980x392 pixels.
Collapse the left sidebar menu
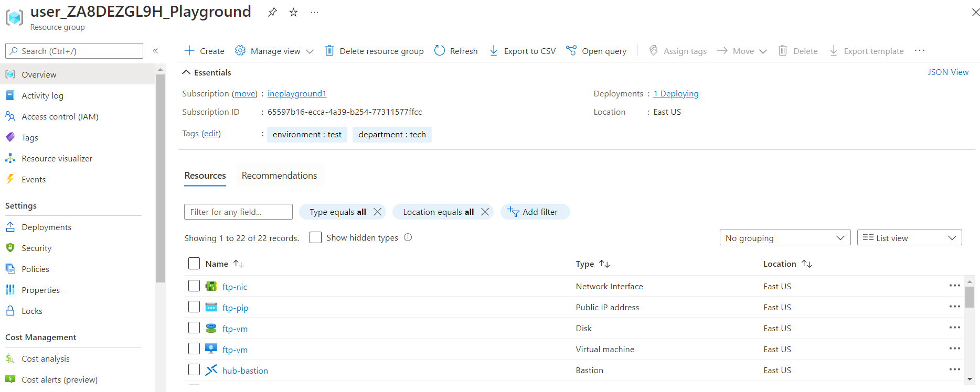click(x=155, y=51)
